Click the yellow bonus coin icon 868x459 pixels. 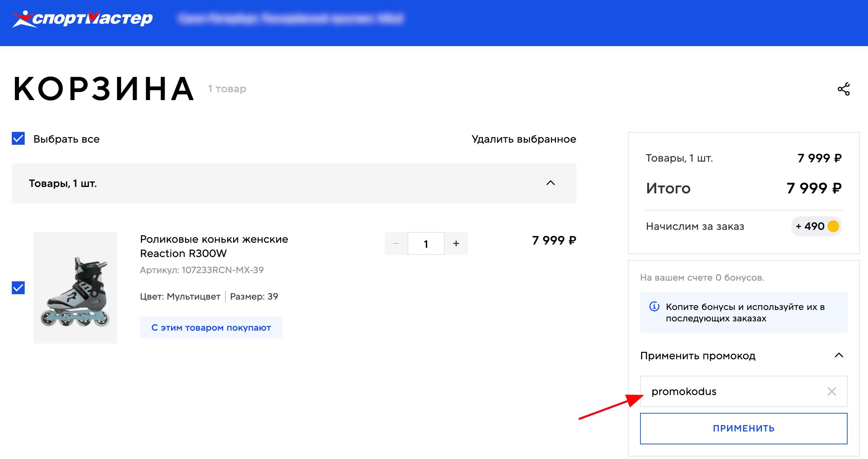click(833, 226)
